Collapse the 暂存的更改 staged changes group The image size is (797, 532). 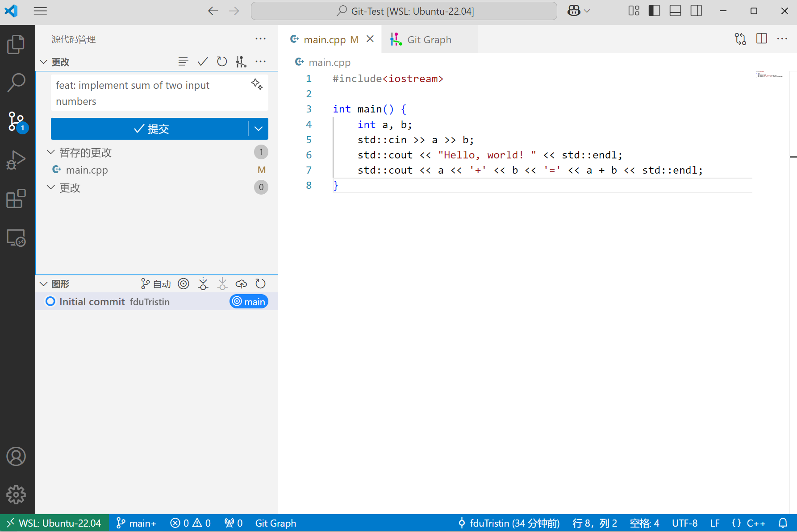(51, 153)
